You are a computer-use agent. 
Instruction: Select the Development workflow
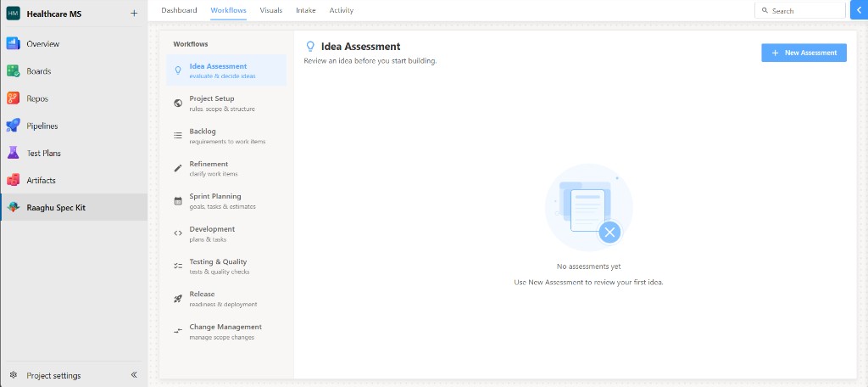[226, 233]
